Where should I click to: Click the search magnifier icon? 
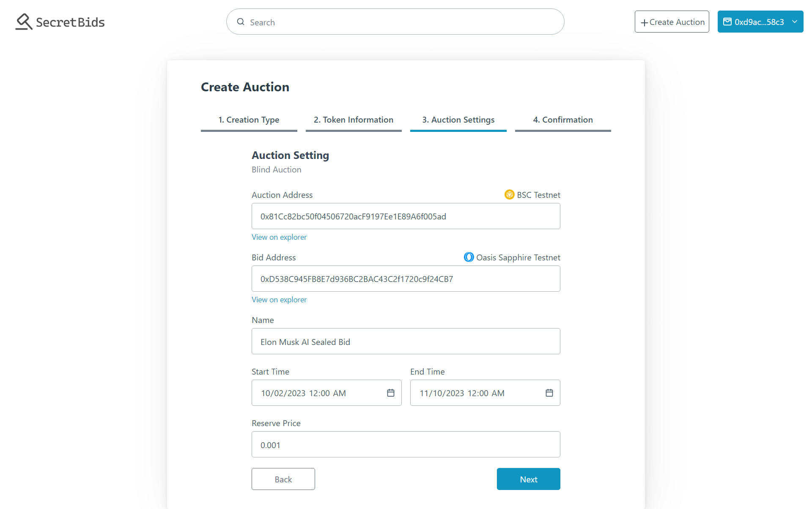coord(241,22)
